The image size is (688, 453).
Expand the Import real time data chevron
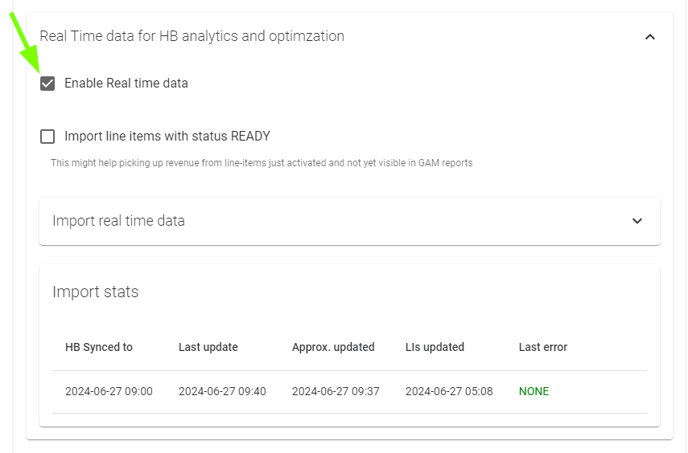tap(637, 221)
